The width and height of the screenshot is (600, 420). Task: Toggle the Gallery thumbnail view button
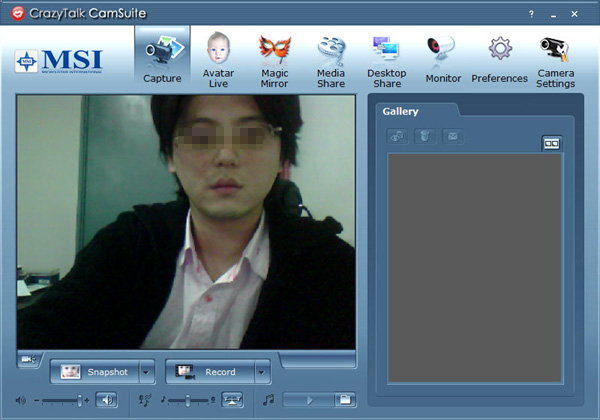[x=551, y=143]
